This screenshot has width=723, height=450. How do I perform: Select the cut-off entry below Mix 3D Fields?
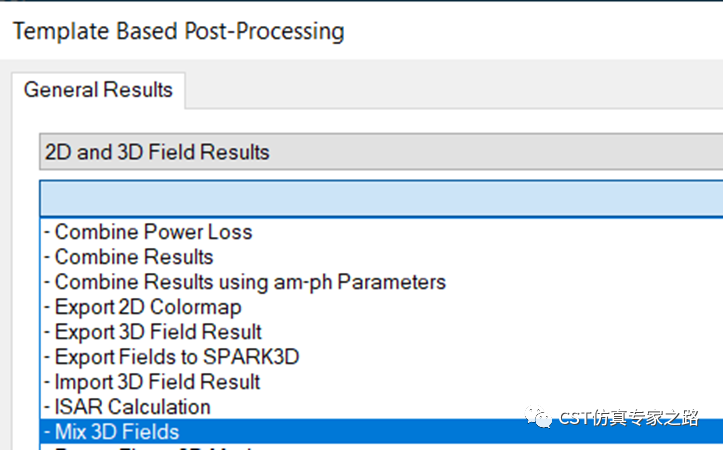[150, 447]
